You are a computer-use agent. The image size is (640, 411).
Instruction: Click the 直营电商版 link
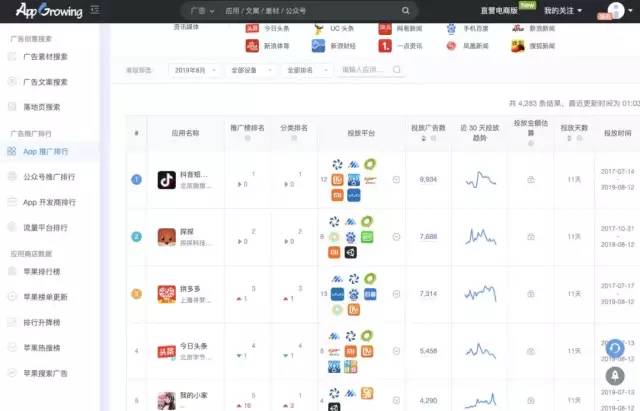pyautogui.click(x=499, y=11)
